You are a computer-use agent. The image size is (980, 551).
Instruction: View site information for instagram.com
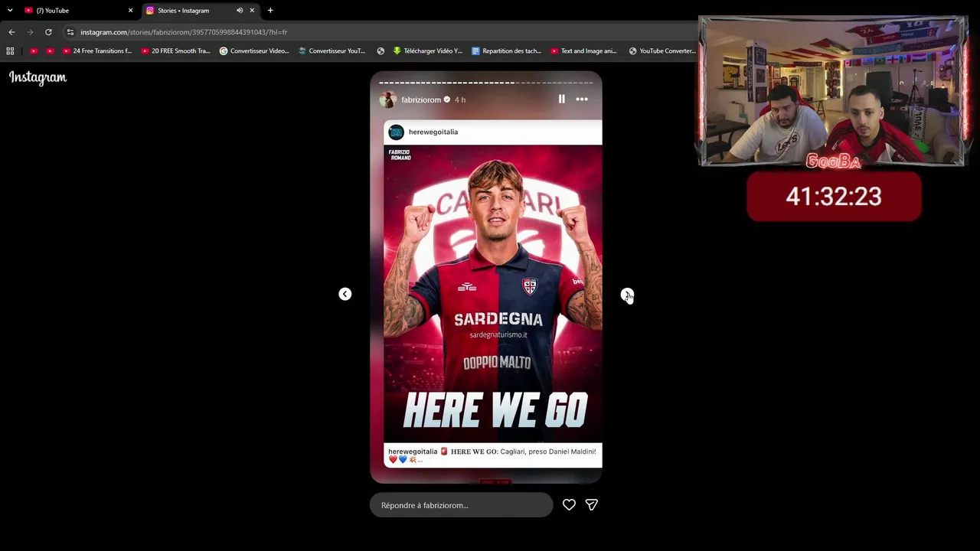[70, 32]
